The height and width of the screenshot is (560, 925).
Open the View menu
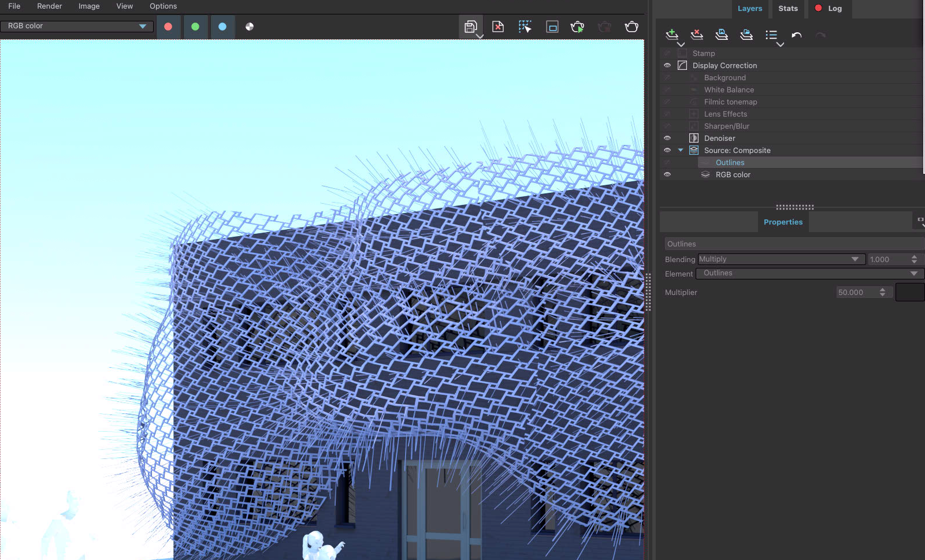125,6
